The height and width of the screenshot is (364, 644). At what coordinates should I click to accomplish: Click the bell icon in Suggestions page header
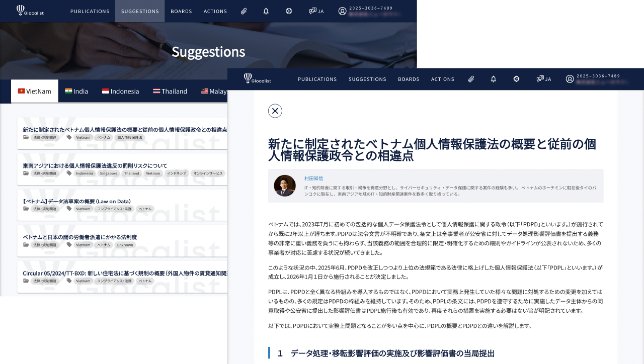point(266,11)
